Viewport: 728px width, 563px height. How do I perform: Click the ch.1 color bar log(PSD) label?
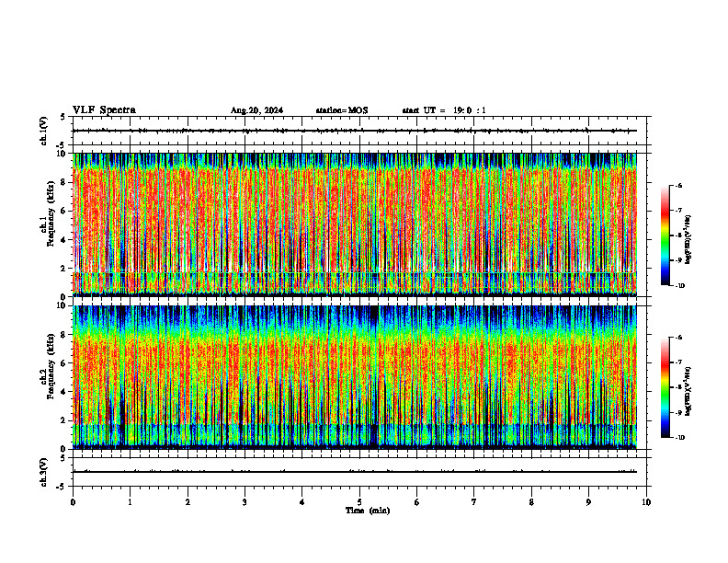tap(688, 240)
